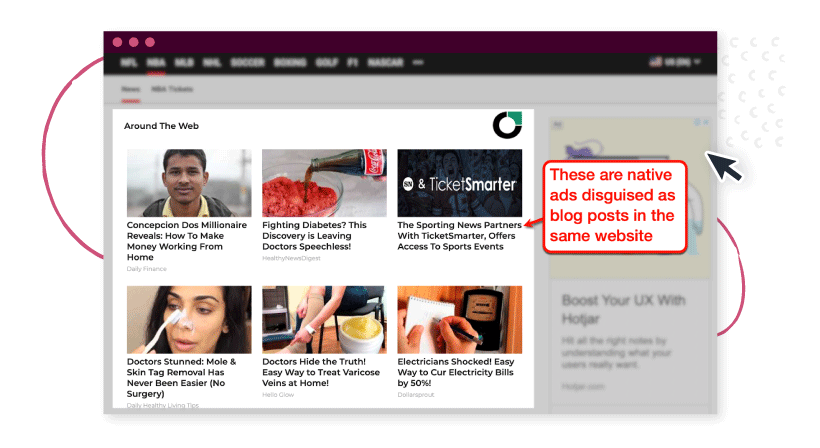Open the TicketSmarter banner image
820x448 pixels.
[460, 183]
